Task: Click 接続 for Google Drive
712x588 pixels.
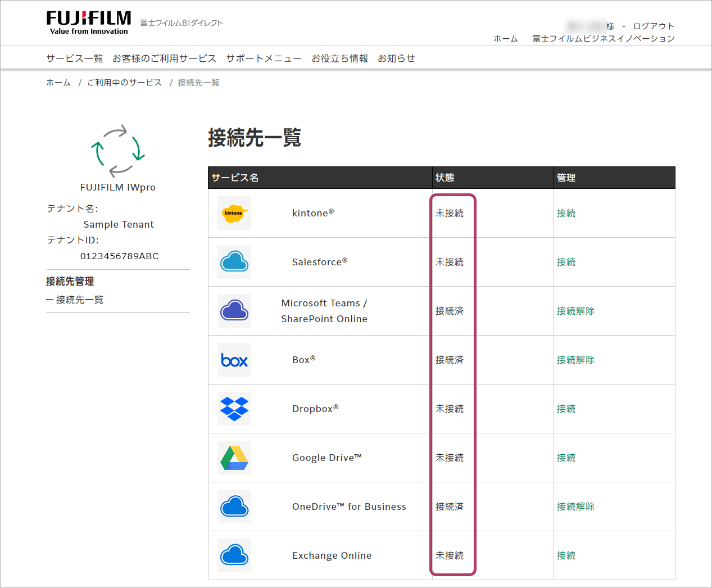Action: coord(566,458)
